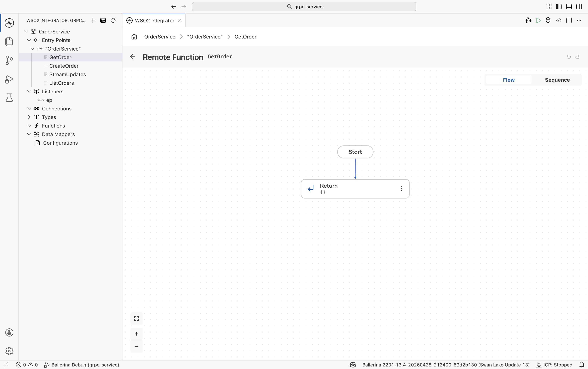Split the editor right
588x369 pixels.
click(x=569, y=20)
